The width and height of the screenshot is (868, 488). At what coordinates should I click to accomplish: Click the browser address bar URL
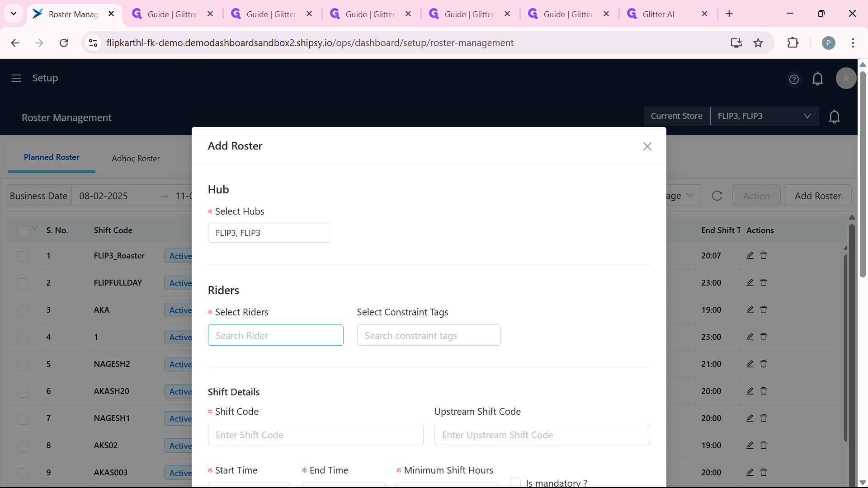click(x=310, y=43)
